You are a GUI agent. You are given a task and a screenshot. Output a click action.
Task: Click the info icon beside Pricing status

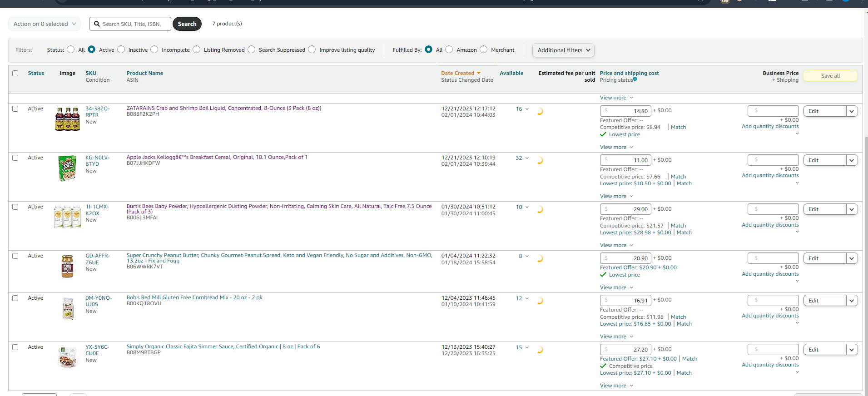pyautogui.click(x=635, y=79)
